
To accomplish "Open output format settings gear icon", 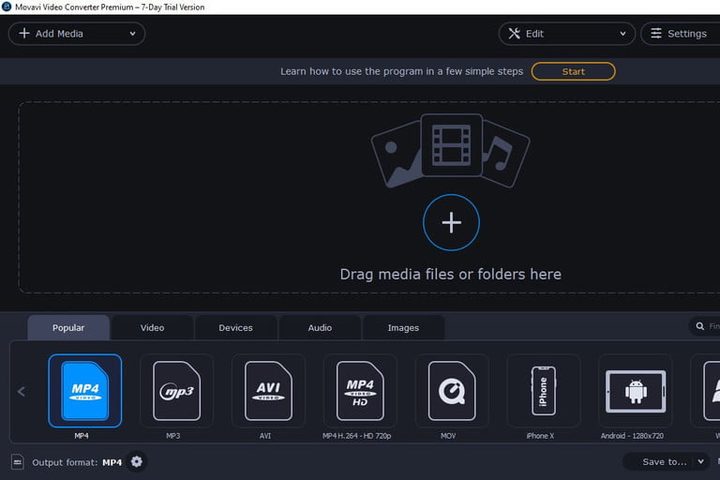I will coord(137,462).
